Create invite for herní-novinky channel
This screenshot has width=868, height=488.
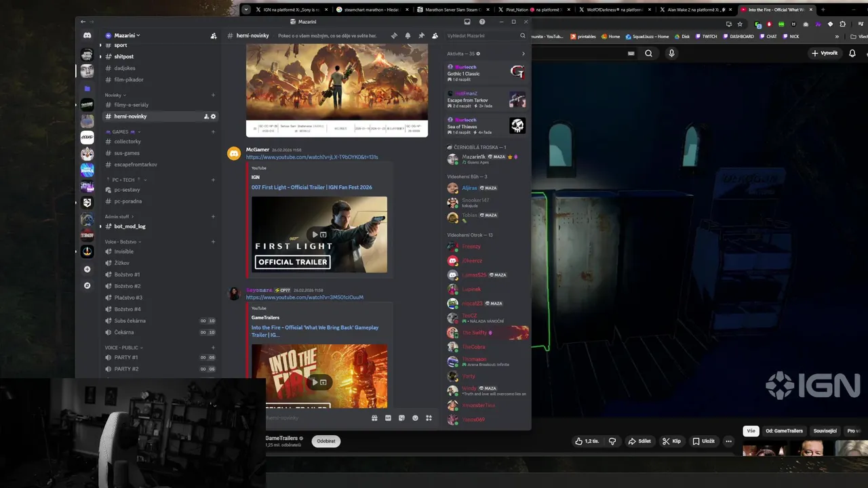click(206, 117)
